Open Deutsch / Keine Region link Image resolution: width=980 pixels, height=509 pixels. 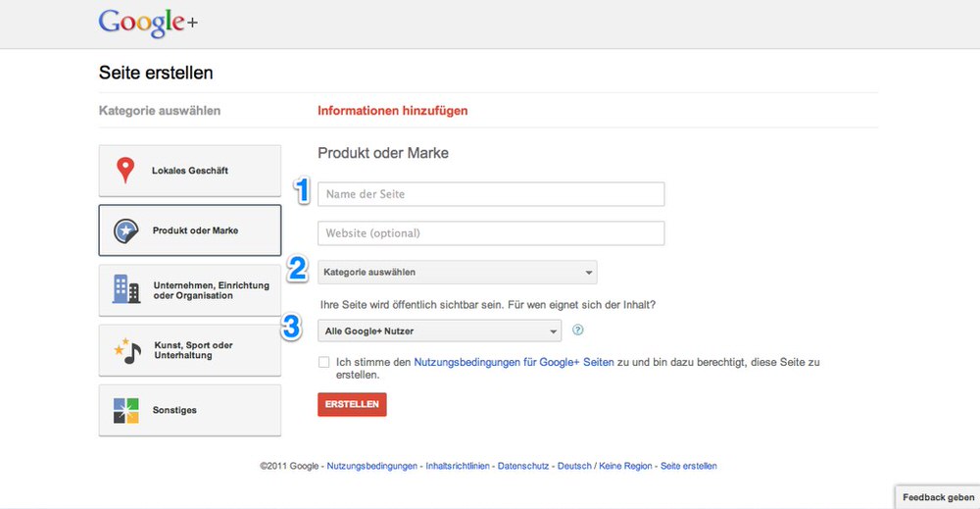click(x=605, y=466)
